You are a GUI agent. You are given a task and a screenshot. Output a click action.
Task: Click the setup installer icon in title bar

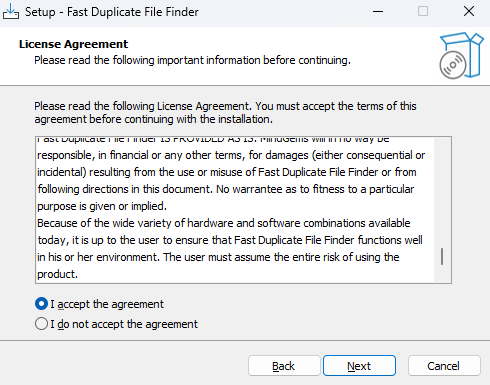click(11, 12)
